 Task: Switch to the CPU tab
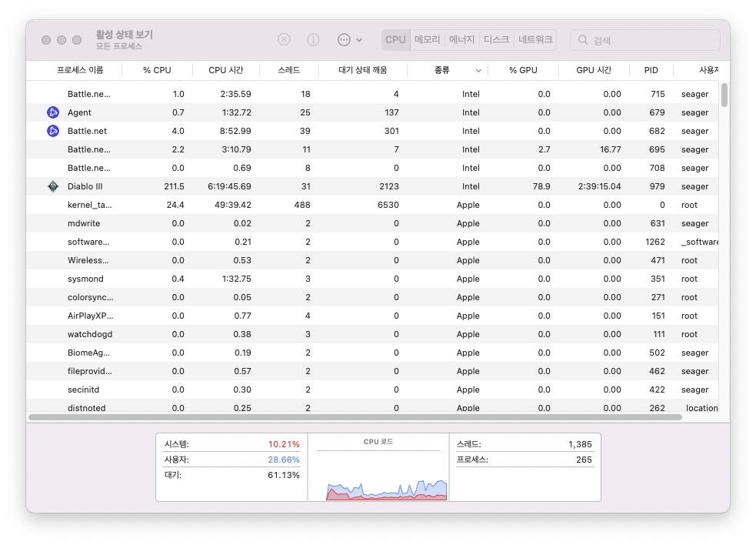(395, 39)
